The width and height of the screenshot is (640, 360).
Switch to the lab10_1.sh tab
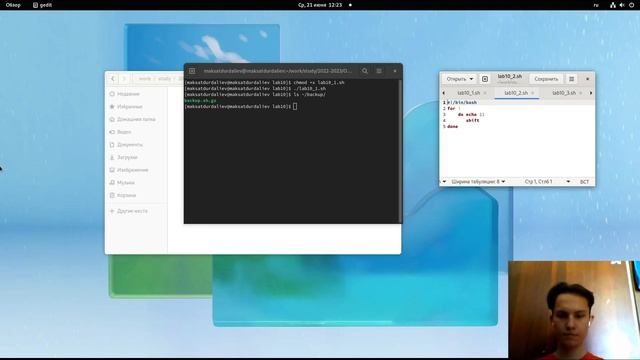tap(469, 93)
